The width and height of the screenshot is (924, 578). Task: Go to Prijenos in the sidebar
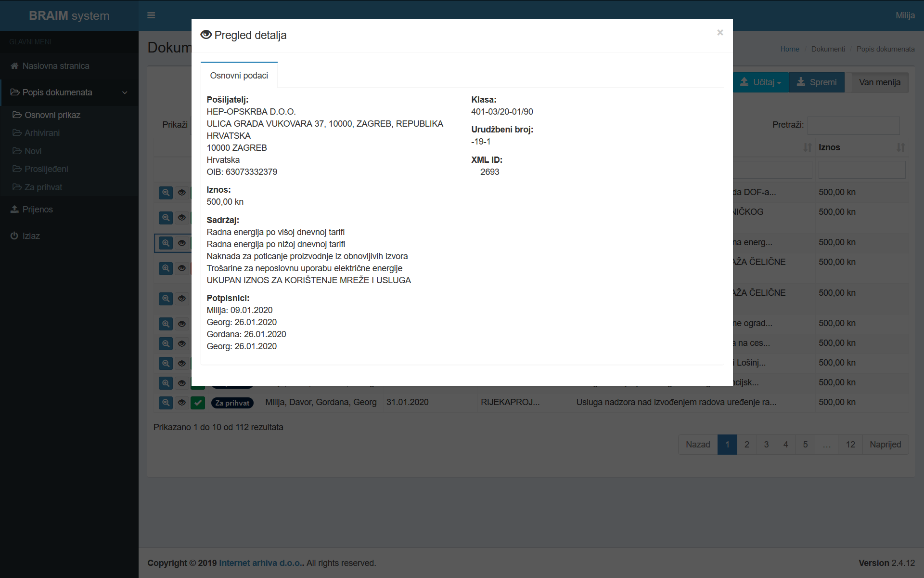69,210
